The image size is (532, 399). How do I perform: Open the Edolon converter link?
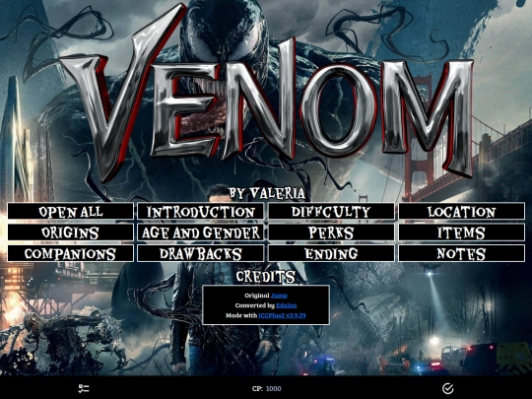pyautogui.click(x=286, y=305)
